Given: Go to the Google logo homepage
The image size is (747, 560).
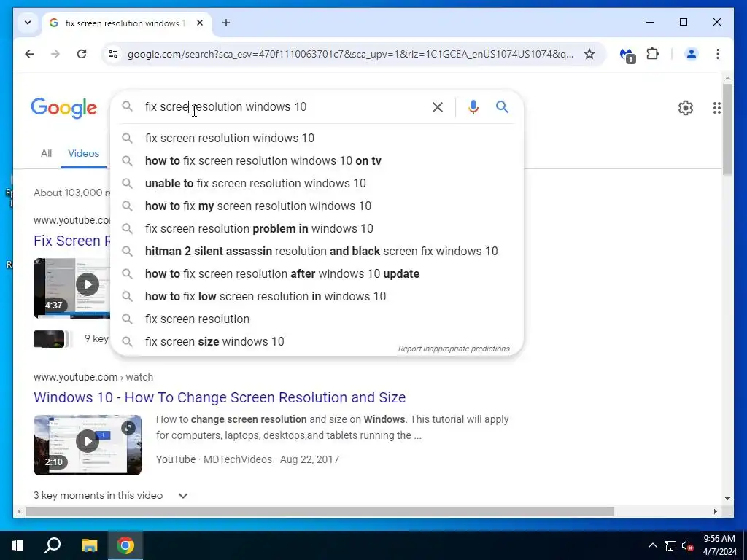Looking at the screenshot, I should point(64,109).
